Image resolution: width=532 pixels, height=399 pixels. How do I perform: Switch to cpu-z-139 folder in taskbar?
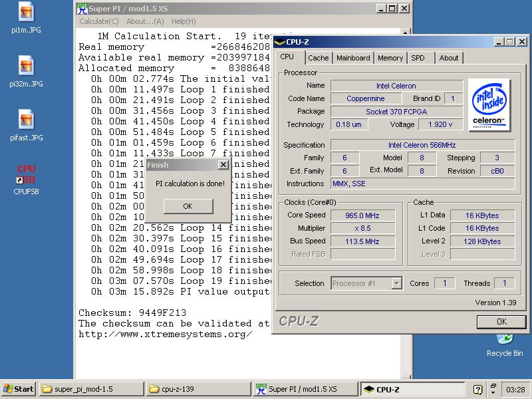pyautogui.click(x=198, y=389)
